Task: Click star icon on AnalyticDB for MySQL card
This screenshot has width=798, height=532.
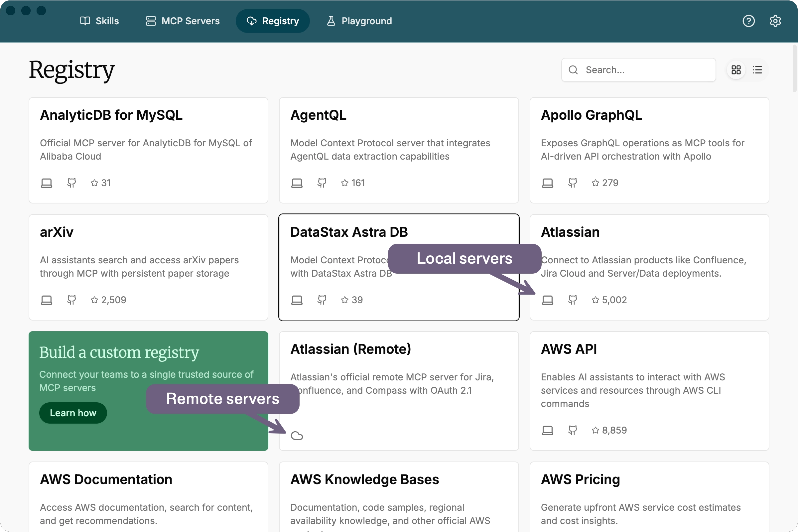Action: tap(94, 183)
